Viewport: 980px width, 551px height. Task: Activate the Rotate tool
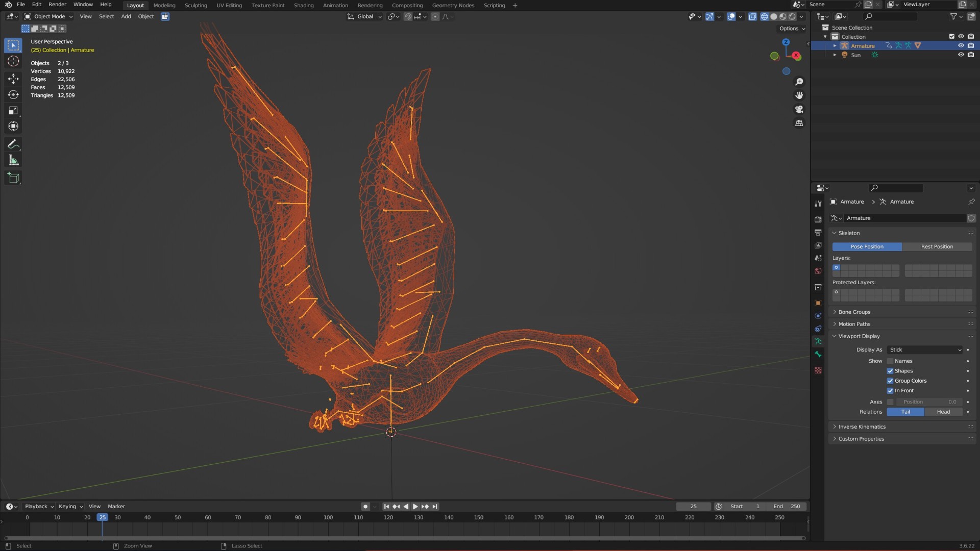point(13,95)
